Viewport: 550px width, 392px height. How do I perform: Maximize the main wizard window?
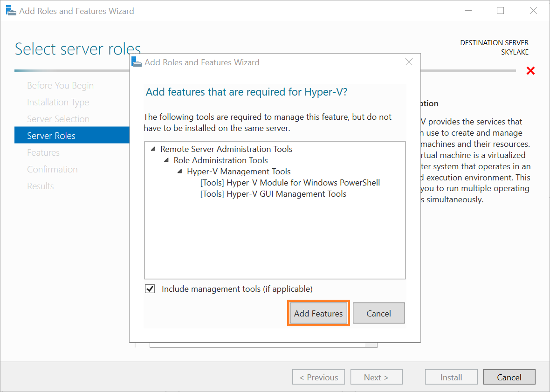coord(501,11)
